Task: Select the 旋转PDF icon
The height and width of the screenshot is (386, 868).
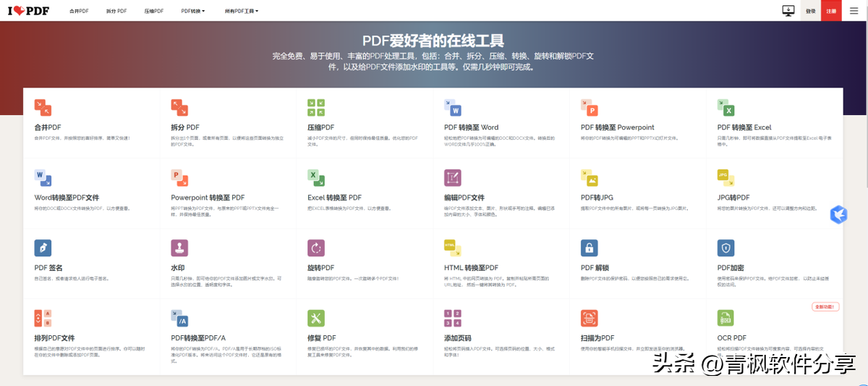Action: (316, 248)
